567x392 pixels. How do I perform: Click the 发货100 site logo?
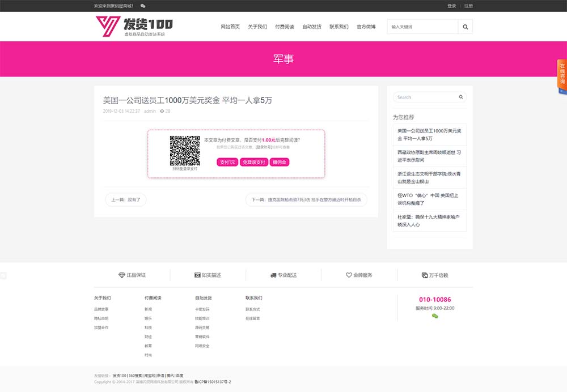pyautogui.click(x=134, y=27)
